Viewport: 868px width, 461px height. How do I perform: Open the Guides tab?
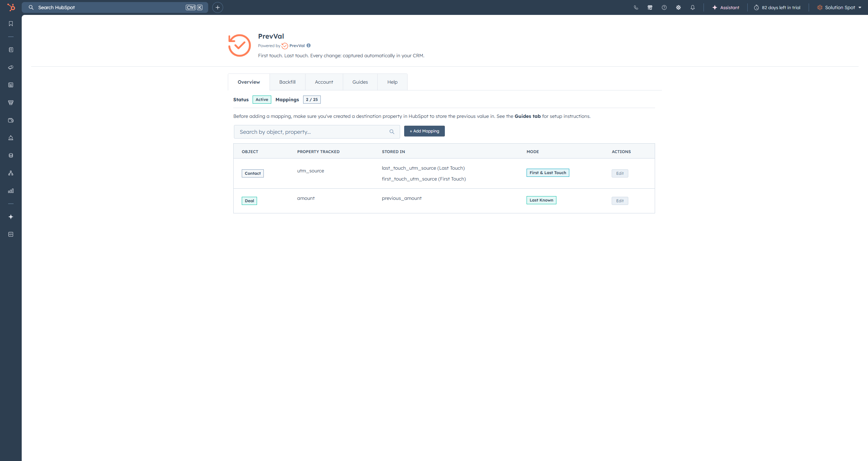coord(360,82)
